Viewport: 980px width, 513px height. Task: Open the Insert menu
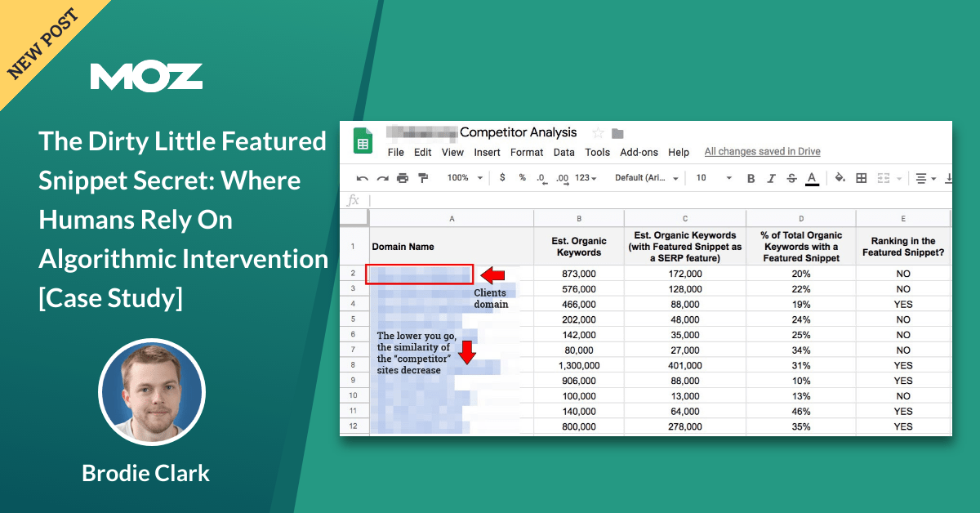488,152
